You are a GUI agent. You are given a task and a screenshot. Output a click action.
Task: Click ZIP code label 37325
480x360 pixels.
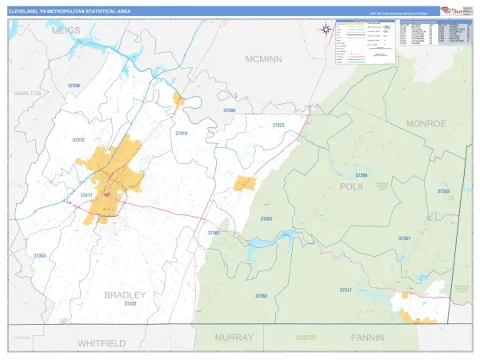(x=278, y=125)
